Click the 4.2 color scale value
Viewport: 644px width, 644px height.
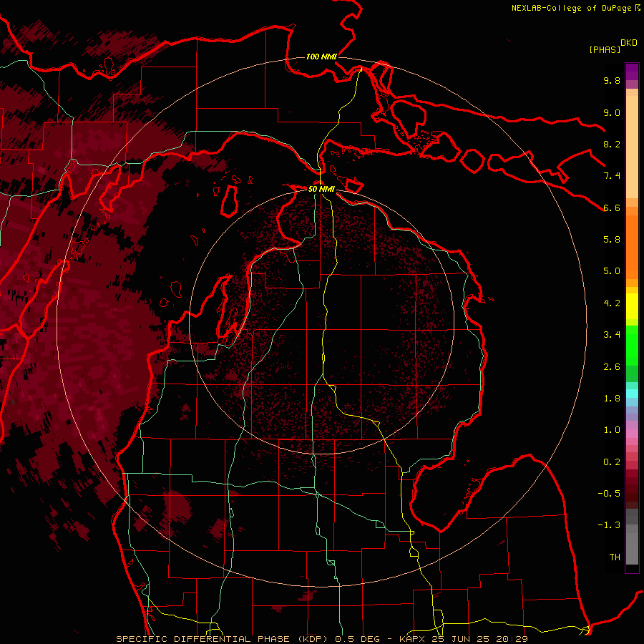pos(612,303)
